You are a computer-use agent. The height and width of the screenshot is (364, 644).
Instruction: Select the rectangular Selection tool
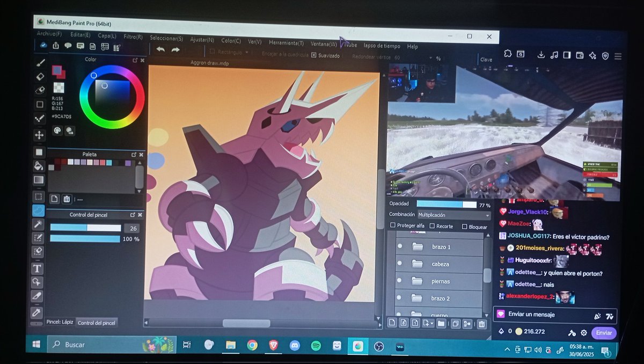39,196
